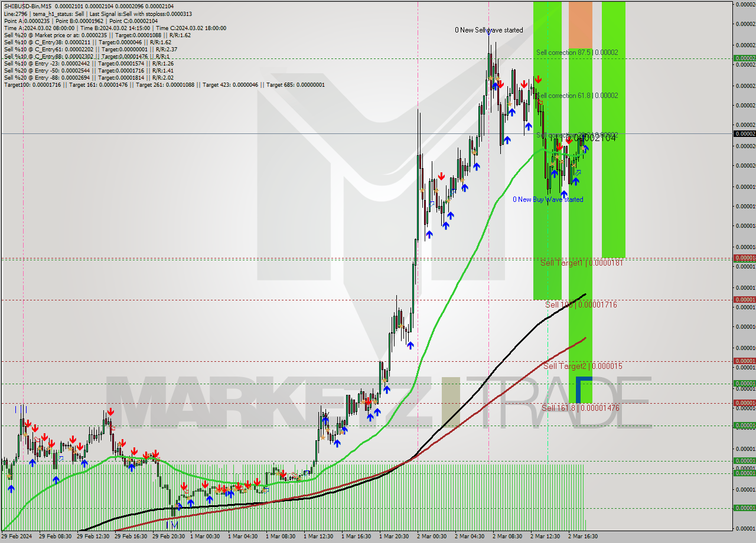Click the 'Sell %10 @ Entry -23' line
This screenshot has width=756, height=543.
89,63
